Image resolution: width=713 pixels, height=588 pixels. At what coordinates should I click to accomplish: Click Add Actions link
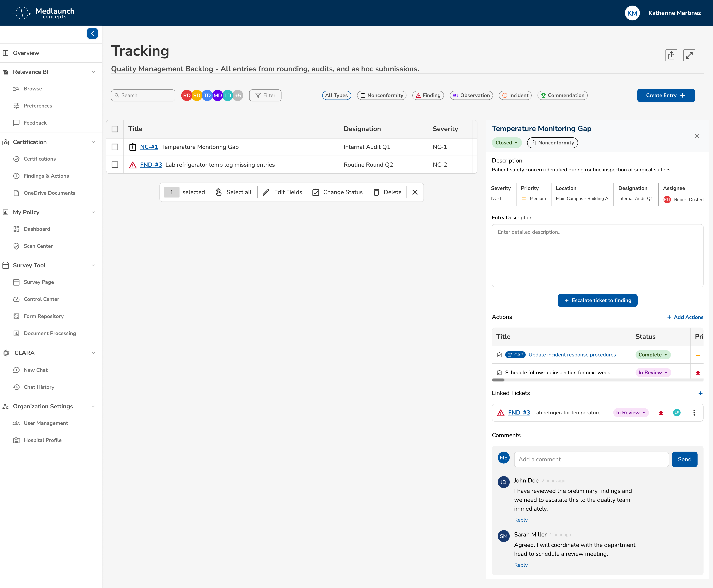point(685,317)
